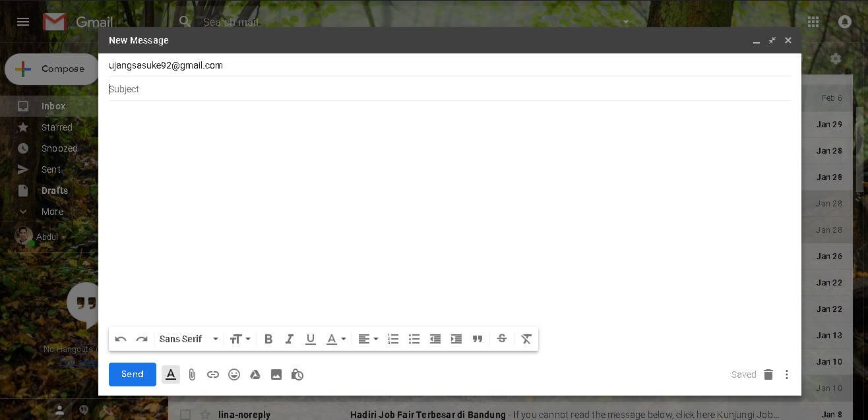
Task: Click the recipient ujangsasuke92@gmail.com field
Action: click(450, 65)
